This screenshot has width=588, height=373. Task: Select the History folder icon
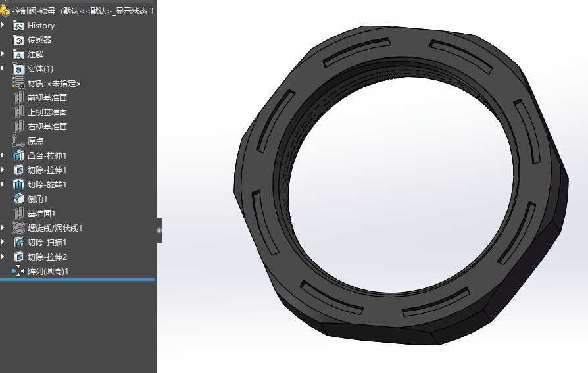tap(18, 26)
